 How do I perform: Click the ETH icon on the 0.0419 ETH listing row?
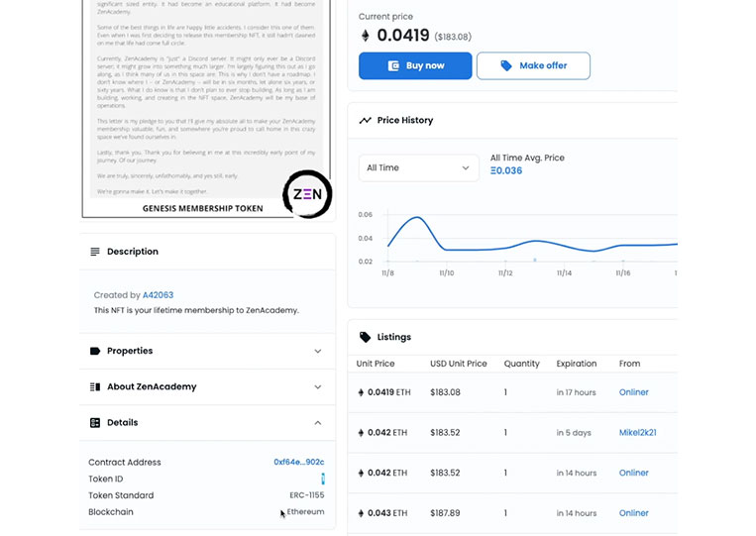[361, 392]
